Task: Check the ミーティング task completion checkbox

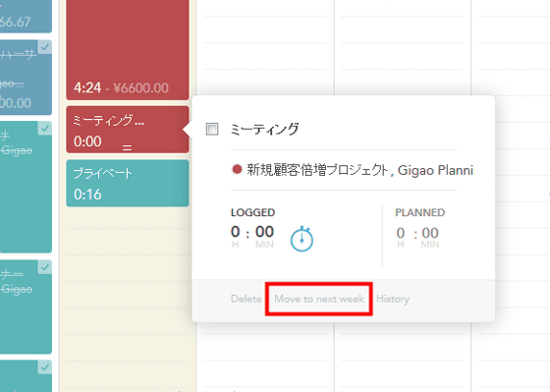Action: click(x=212, y=129)
